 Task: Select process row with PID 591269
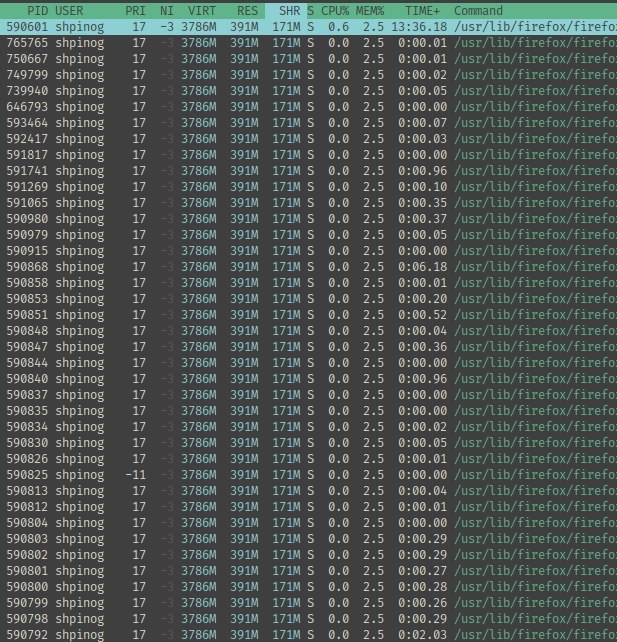point(308,186)
